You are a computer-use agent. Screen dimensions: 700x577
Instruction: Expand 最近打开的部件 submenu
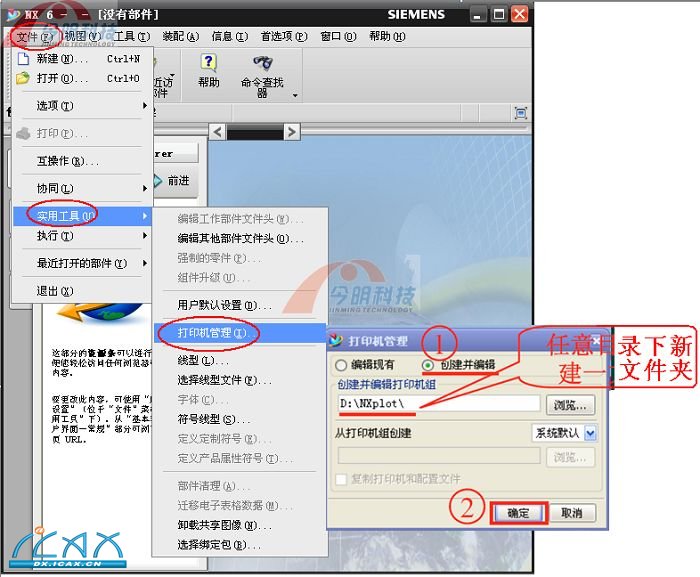coord(83,263)
